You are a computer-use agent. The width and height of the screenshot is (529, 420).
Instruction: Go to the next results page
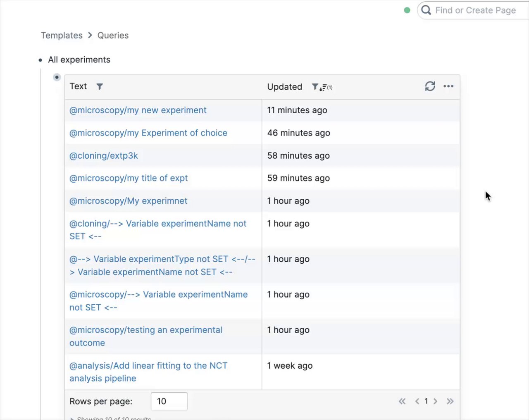click(x=435, y=401)
